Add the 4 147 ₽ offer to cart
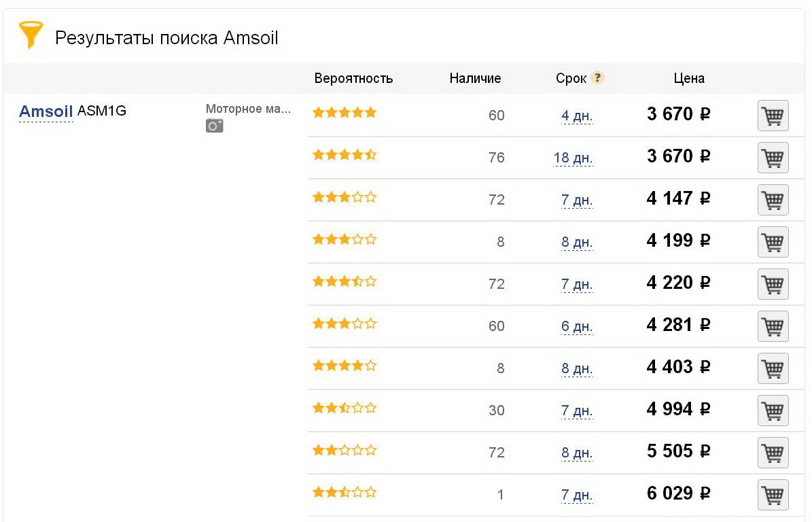The width and height of the screenshot is (812, 522). [773, 200]
